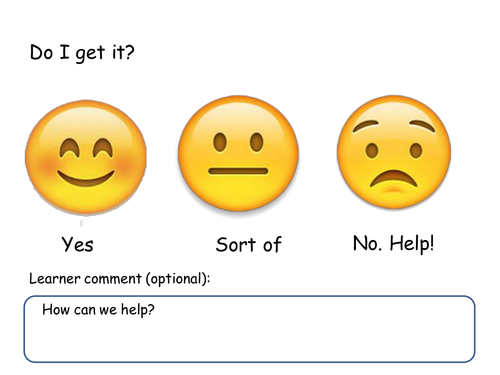
Task: Click the neutral emoji's left oval eye
Action: tap(220, 142)
